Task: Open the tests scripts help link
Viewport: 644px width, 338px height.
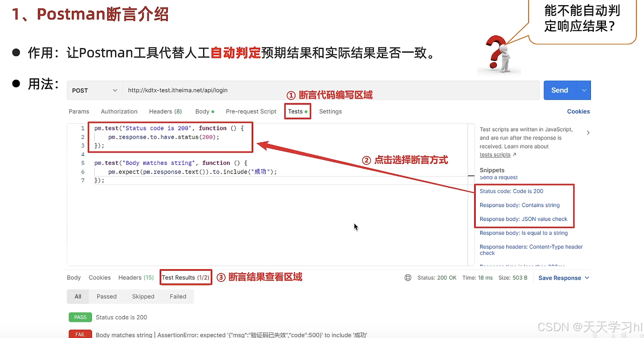Action: point(495,155)
